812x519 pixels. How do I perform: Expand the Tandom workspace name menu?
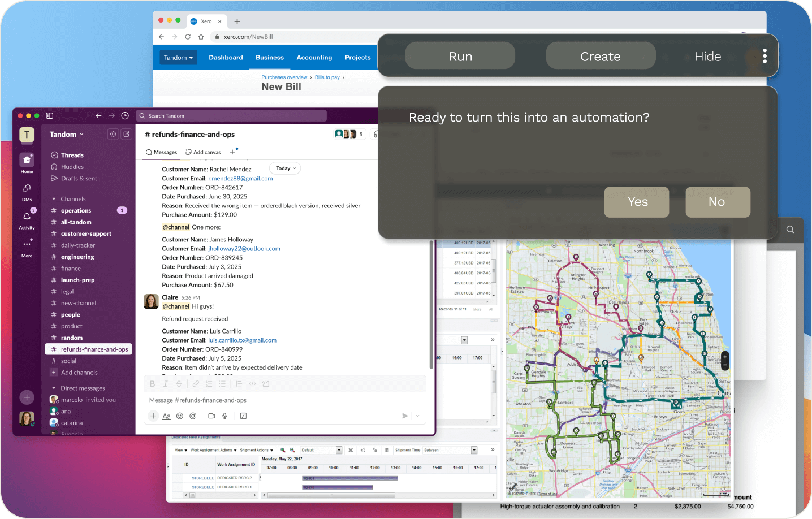coord(67,135)
